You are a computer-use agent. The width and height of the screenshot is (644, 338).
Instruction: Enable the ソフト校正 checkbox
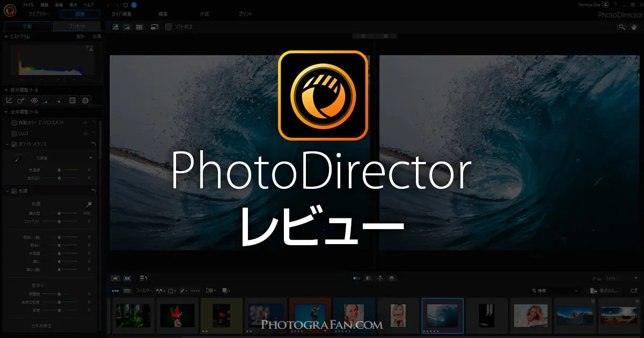(169, 27)
